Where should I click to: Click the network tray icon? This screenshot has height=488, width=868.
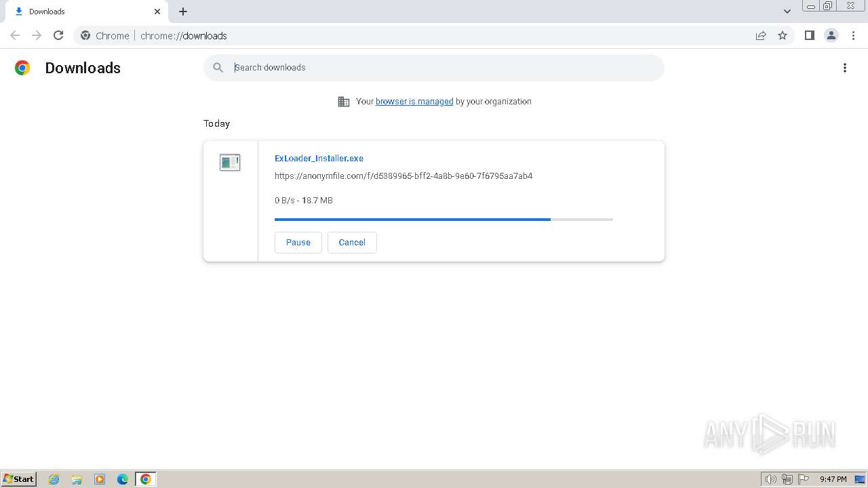coord(787,479)
